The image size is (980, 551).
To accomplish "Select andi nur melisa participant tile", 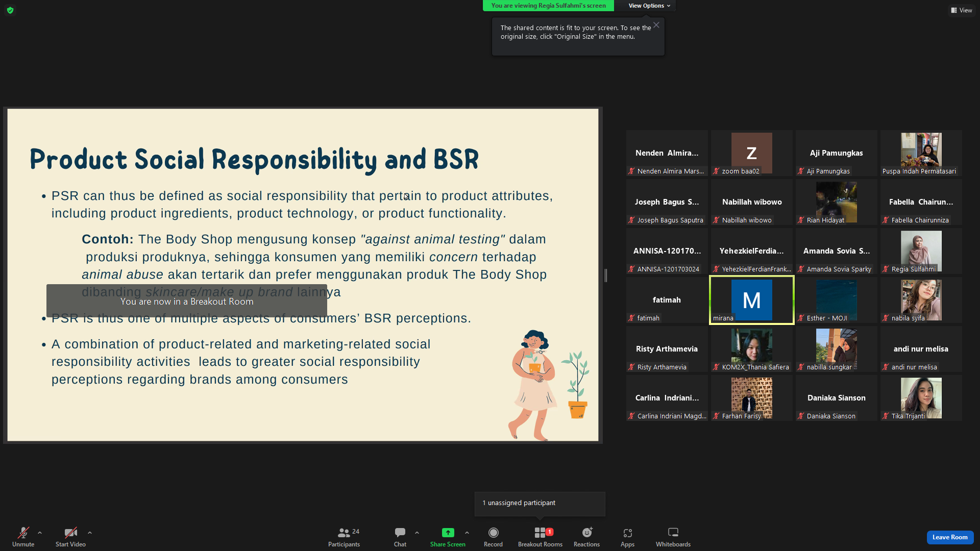I will point(921,349).
